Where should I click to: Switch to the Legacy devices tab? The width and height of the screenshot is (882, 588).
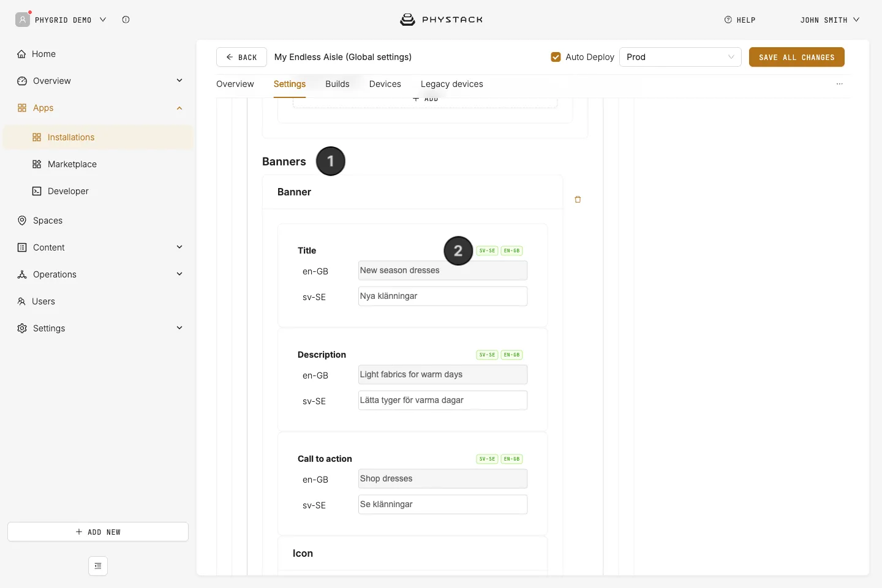452,84
